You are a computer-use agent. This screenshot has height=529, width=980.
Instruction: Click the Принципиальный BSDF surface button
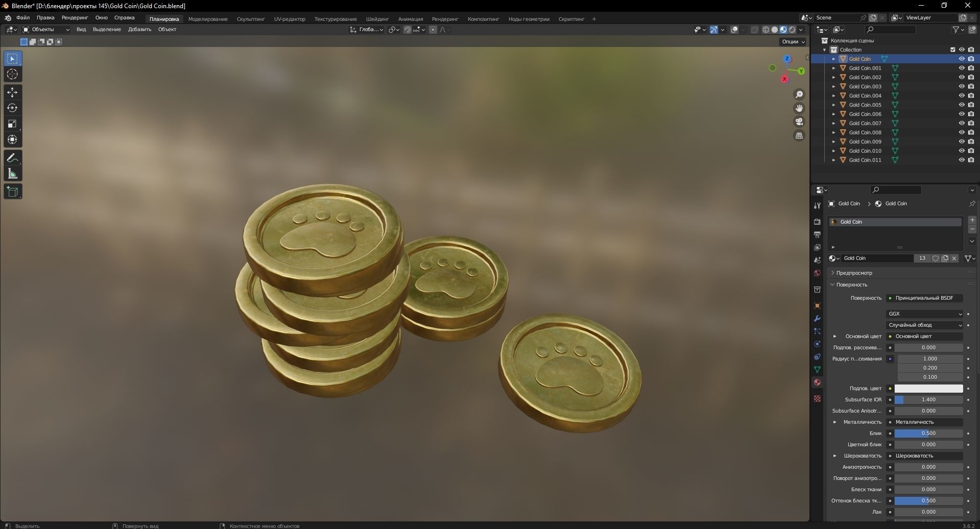[924, 298]
